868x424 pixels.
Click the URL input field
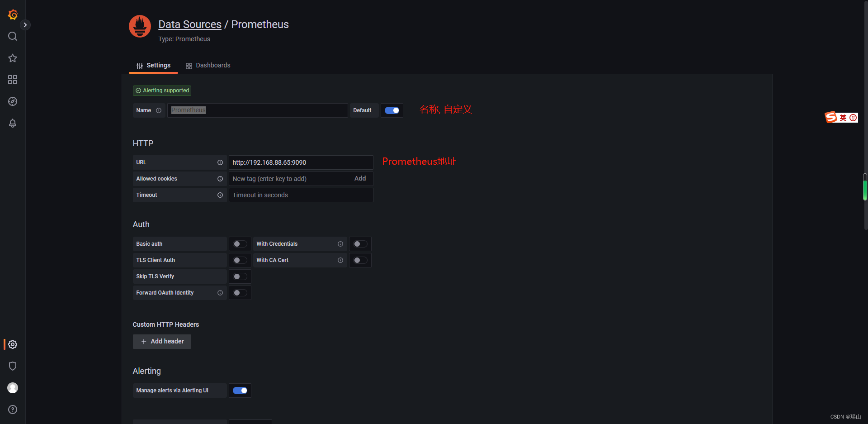[301, 162]
